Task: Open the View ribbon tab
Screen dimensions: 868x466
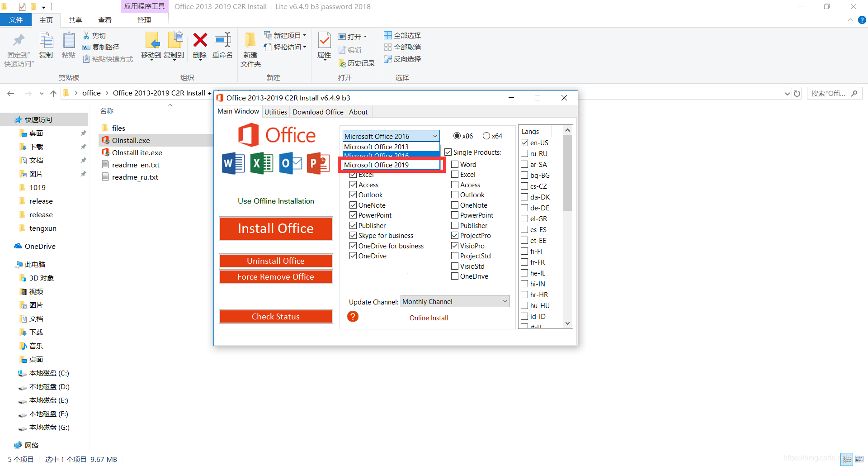Action: tap(105, 20)
